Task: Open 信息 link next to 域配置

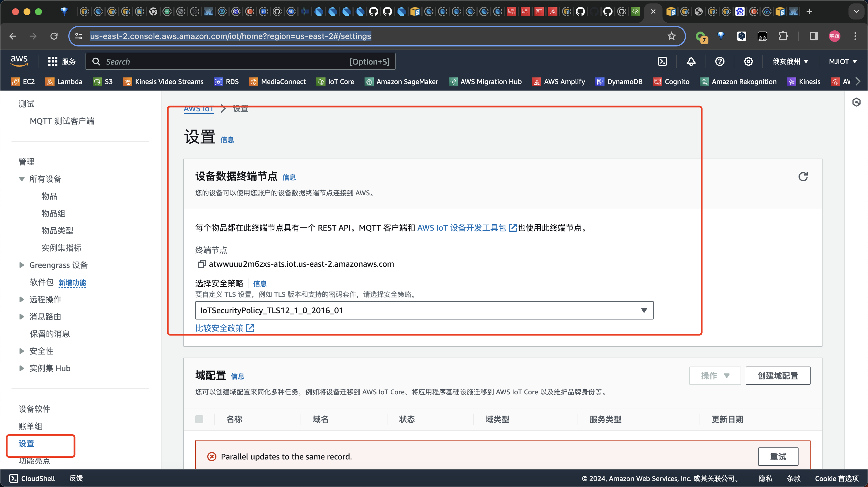Action: click(x=237, y=376)
